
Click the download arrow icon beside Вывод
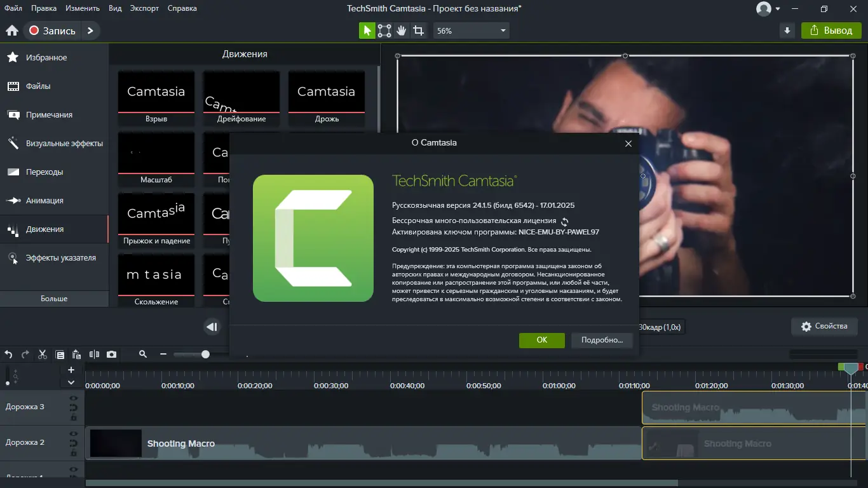(x=787, y=30)
